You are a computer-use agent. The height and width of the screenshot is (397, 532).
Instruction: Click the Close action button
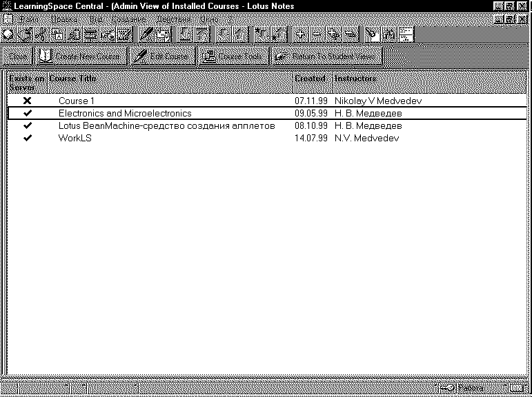pos(17,57)
